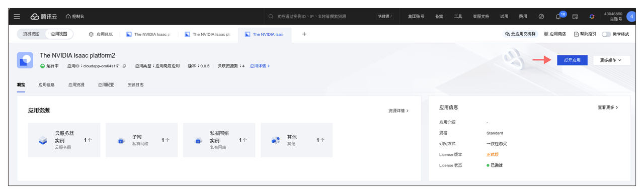Open the 集团账号 menu
This screenshot has height=194, width=644.
[x=416, y=17]
